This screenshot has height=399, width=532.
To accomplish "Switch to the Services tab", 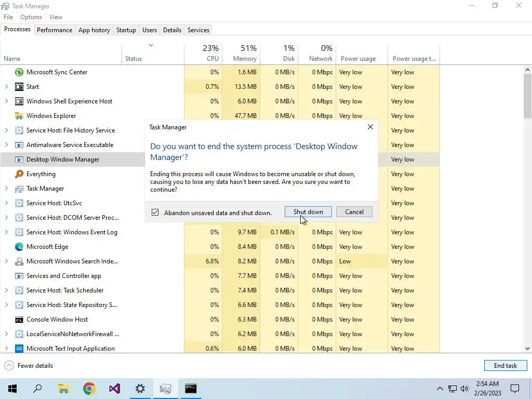I will tap(198, 30).
